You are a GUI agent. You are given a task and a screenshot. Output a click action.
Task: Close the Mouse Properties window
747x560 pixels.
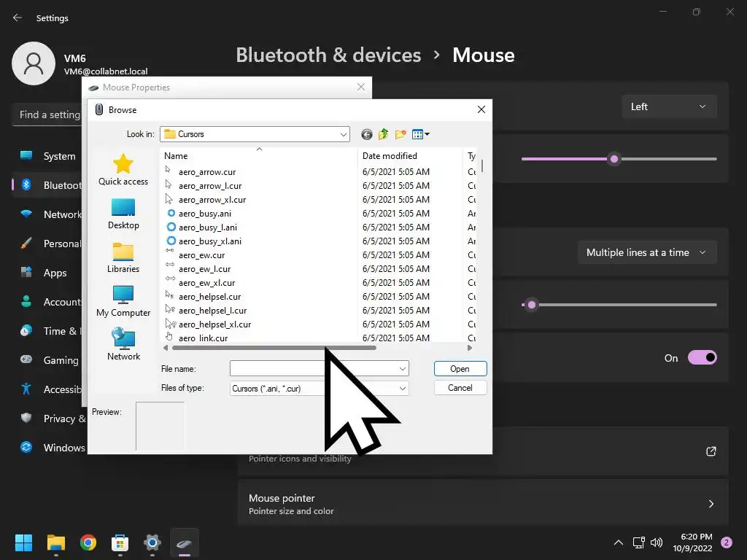tap(360, 87)
